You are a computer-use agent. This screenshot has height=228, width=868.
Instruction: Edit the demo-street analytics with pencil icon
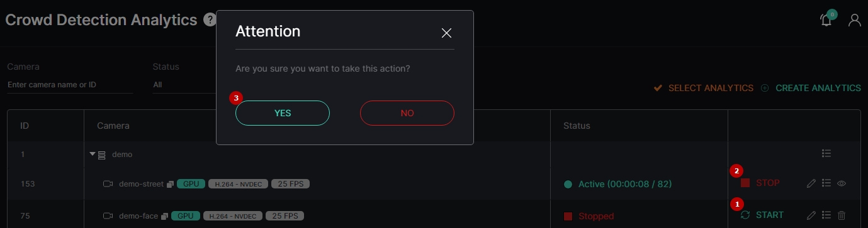coord(811,183)
